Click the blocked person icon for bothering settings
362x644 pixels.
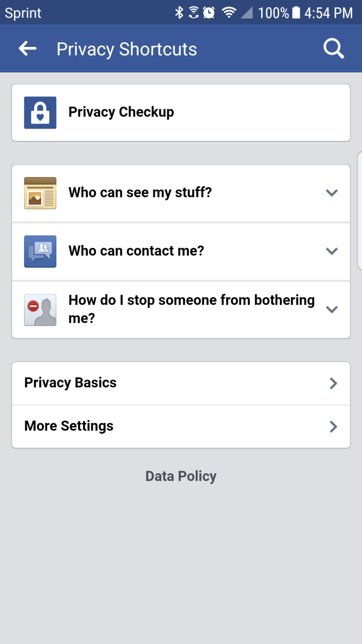(40, 310)
